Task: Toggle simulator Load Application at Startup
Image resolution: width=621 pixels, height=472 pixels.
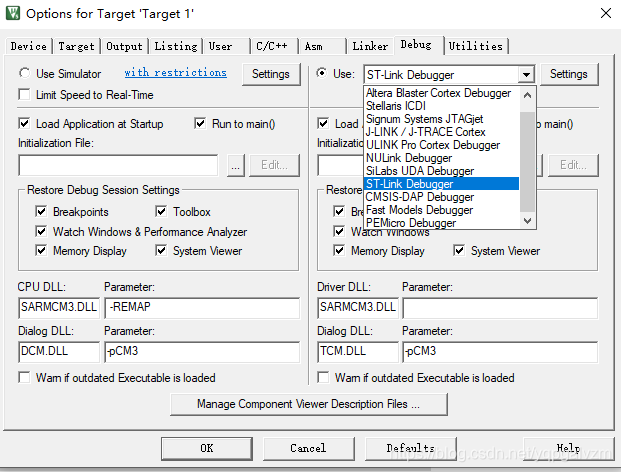Action: point(25,124)
